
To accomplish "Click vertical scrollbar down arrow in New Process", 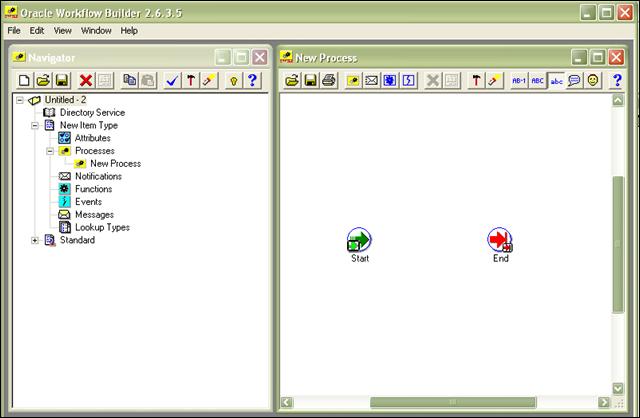I will tap(618, 388).
